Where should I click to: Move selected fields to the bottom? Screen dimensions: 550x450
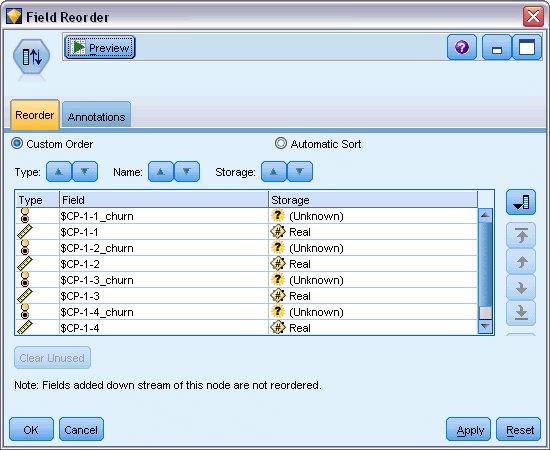coord(521,313)
